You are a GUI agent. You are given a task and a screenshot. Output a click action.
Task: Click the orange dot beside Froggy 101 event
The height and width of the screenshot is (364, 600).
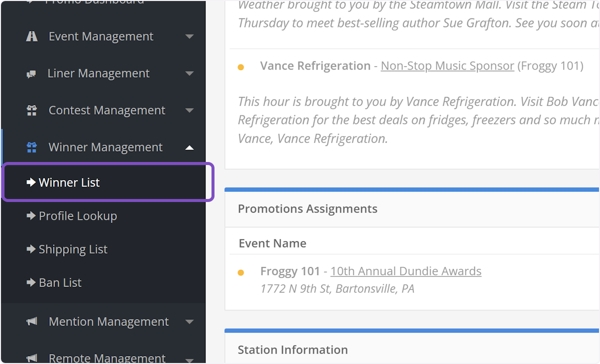pos(240,273)
